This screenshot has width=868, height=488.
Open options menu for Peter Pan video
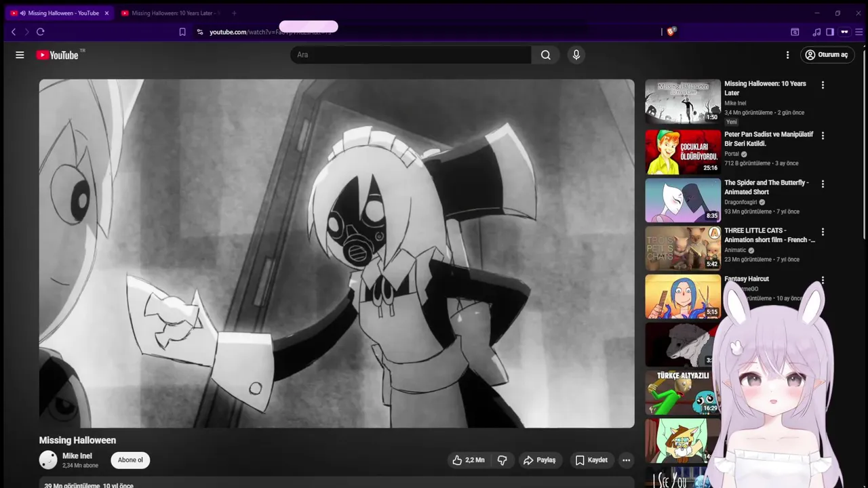point(823,136)
